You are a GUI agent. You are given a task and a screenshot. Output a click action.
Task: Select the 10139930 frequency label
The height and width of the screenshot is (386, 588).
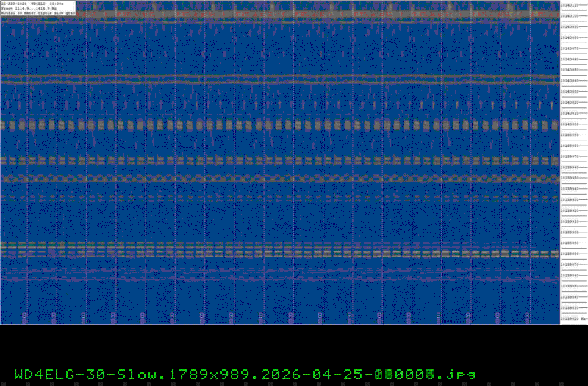click(569, 200)
